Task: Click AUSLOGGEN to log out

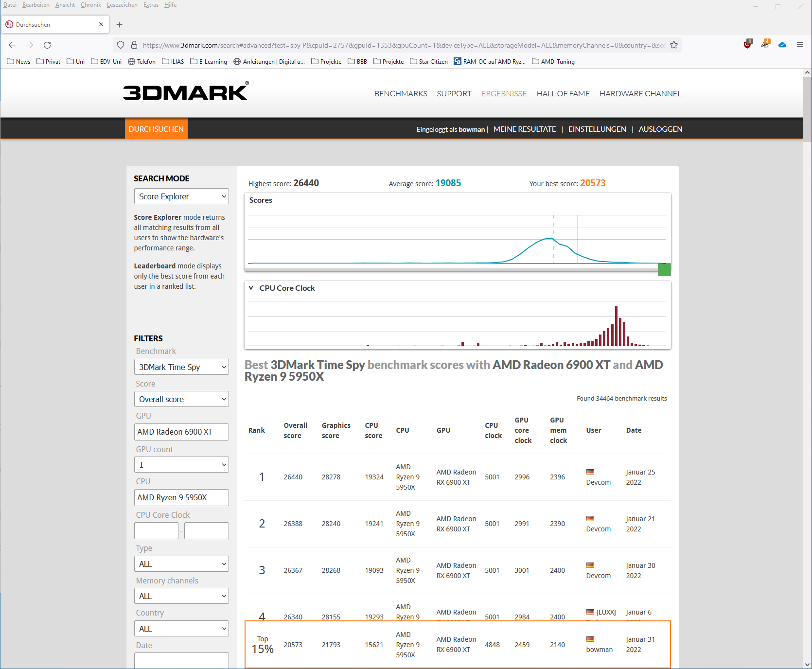Action: (660, 129)
